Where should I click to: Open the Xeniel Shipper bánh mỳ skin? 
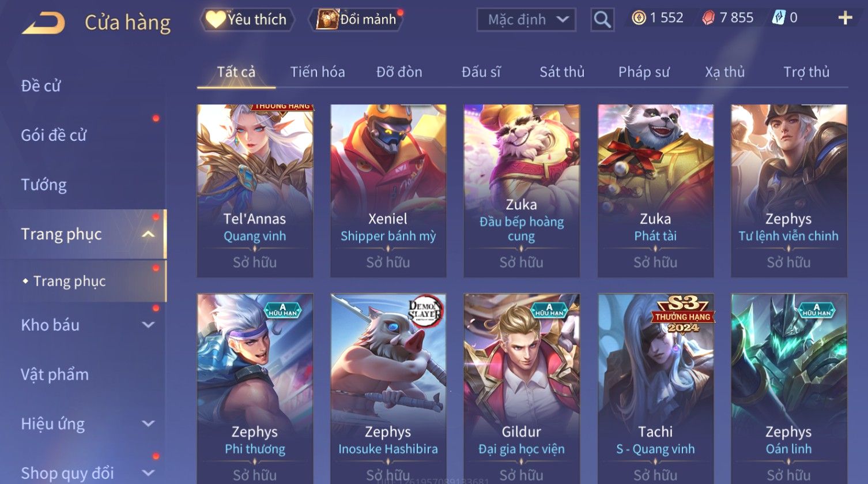pos(388,190)
